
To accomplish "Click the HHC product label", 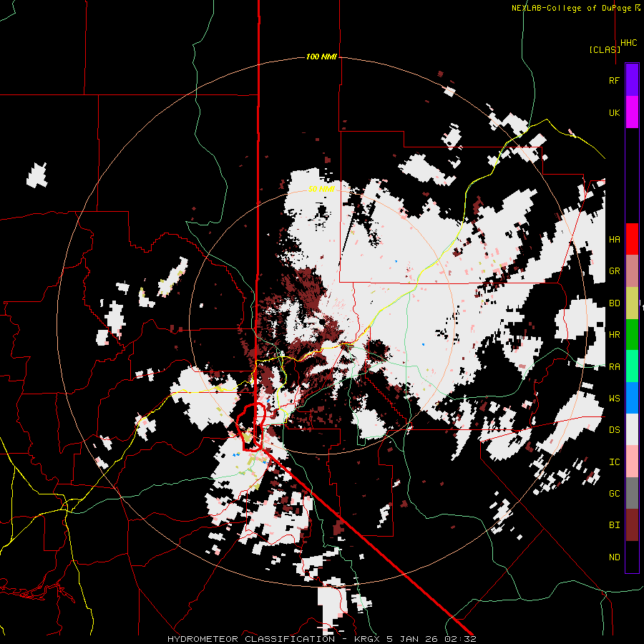I will coord(628,43).
